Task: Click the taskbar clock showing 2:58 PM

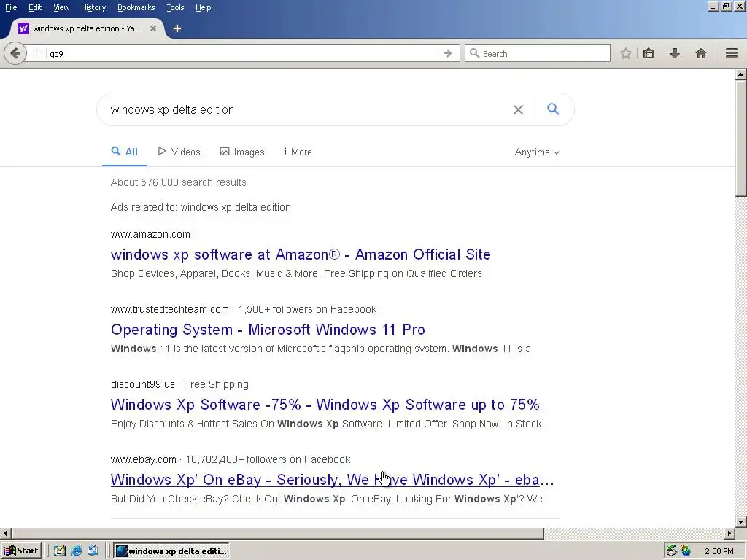Action: 719,551
